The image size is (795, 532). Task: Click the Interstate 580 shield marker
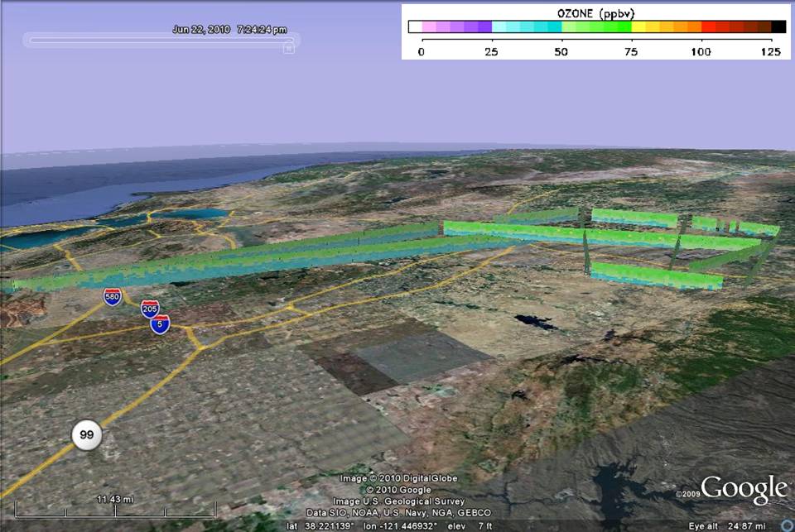click(x=112, y=296)
